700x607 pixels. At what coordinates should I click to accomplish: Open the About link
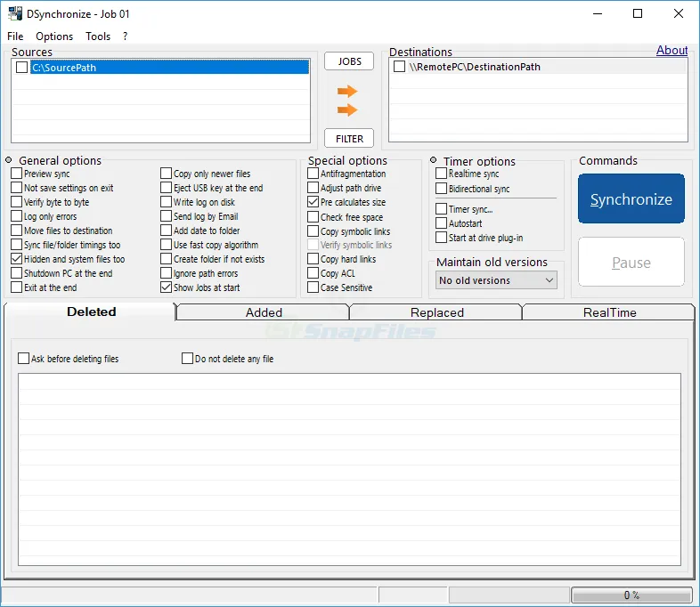[x=672, y=50]
